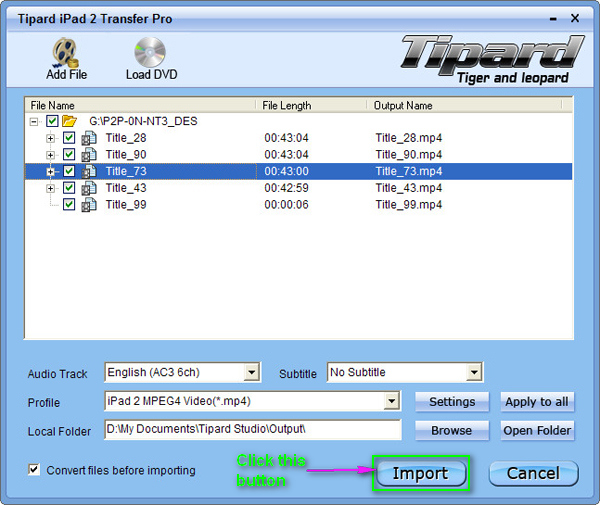Viewport: 600px width, 505px height.
Task: Uncheck the Title_99 checkbox
Action: [69, 205]
